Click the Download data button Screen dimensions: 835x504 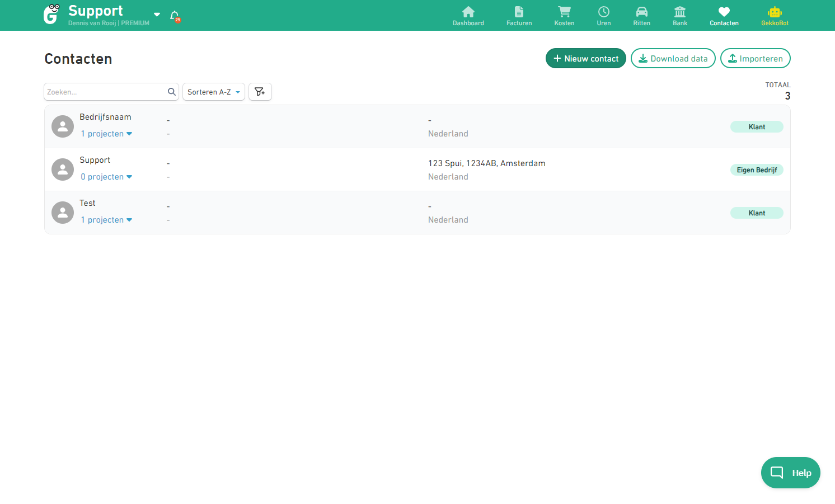point(673,58)
